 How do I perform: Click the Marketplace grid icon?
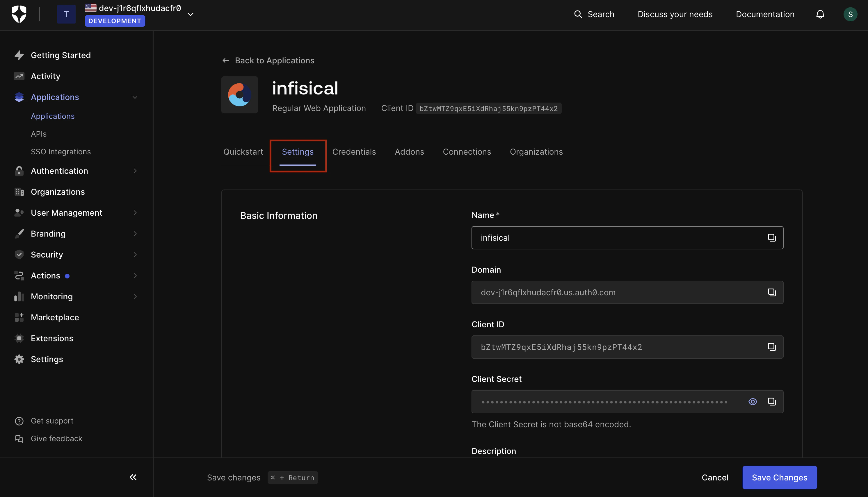click(19, 317)
